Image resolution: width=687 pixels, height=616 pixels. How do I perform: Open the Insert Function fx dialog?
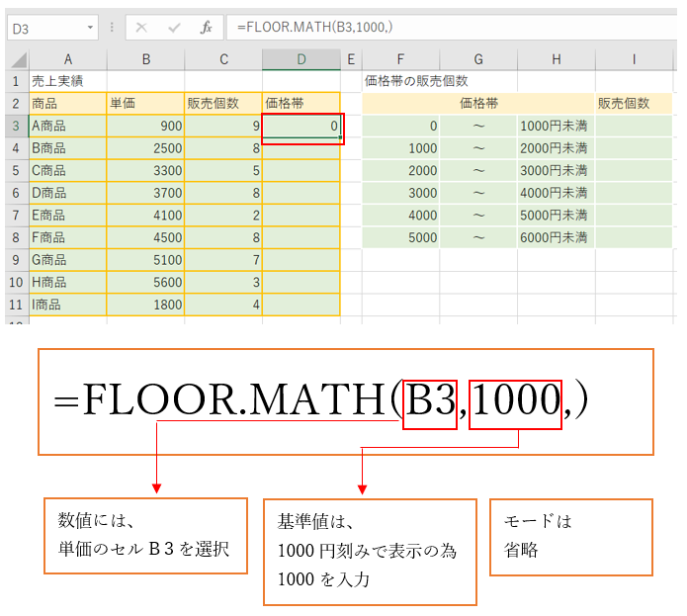[206, 28]
